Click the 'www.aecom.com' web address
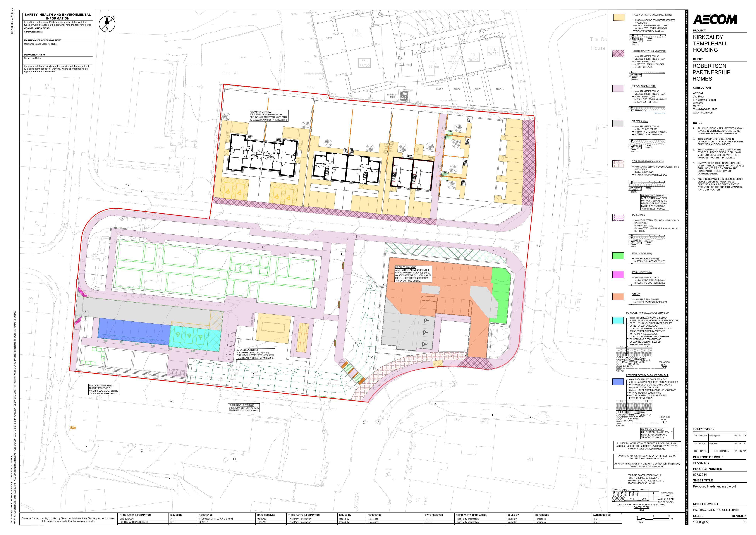 pyautogui.click(x=703, y=113)
